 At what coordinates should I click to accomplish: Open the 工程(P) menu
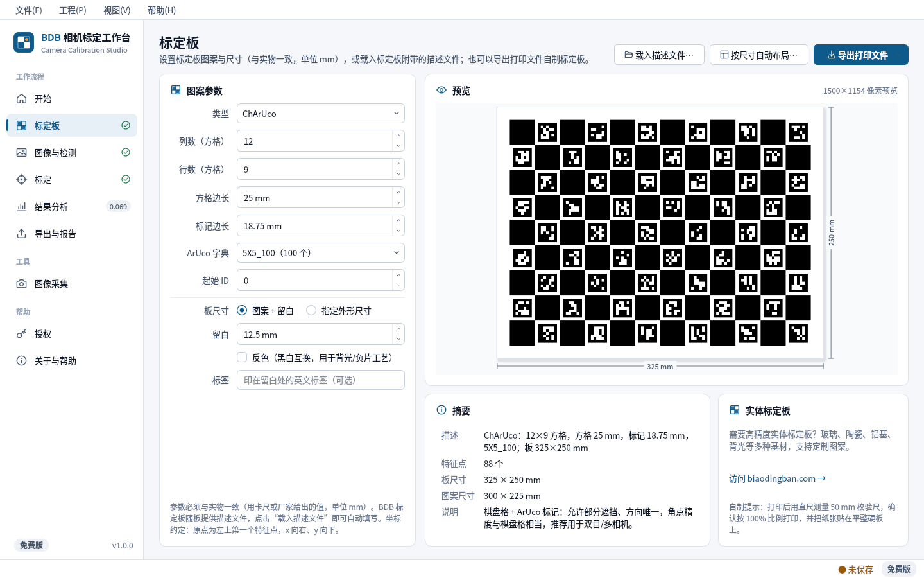pos(73,10)
